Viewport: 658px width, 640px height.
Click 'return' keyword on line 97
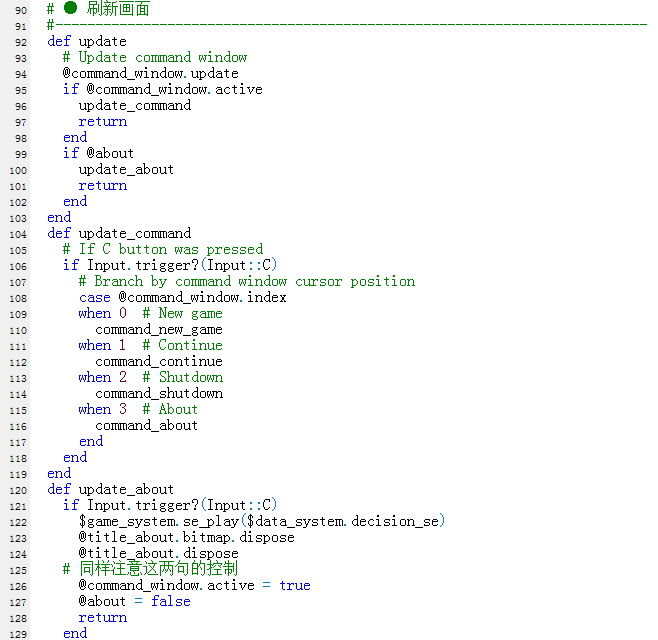[103, 122]
